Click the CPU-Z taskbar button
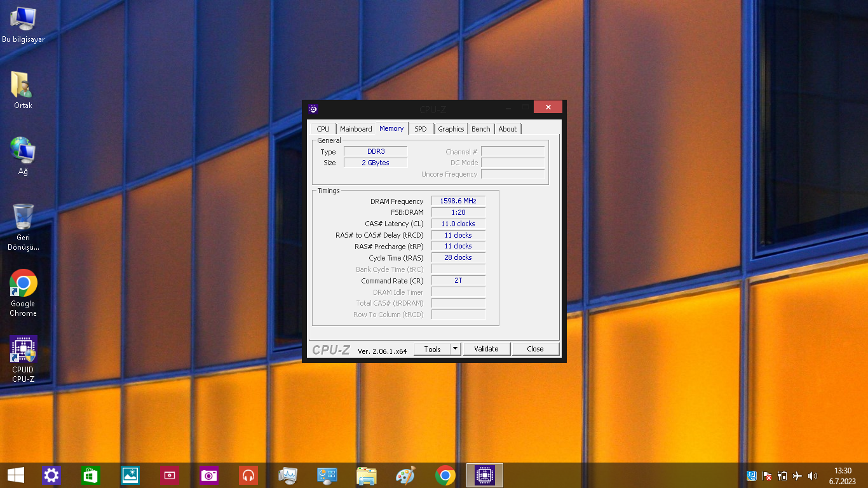 (x=485, y=475)
